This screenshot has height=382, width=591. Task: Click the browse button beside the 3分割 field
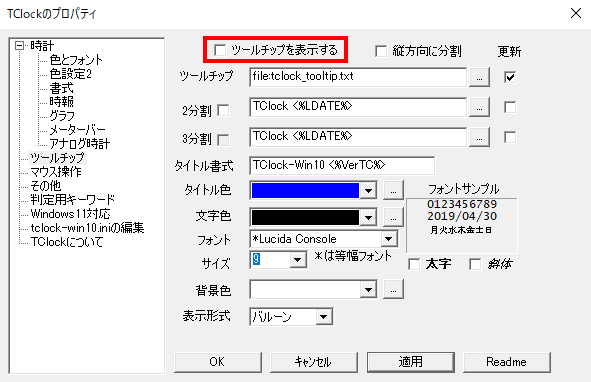click(x=479, y=137)
